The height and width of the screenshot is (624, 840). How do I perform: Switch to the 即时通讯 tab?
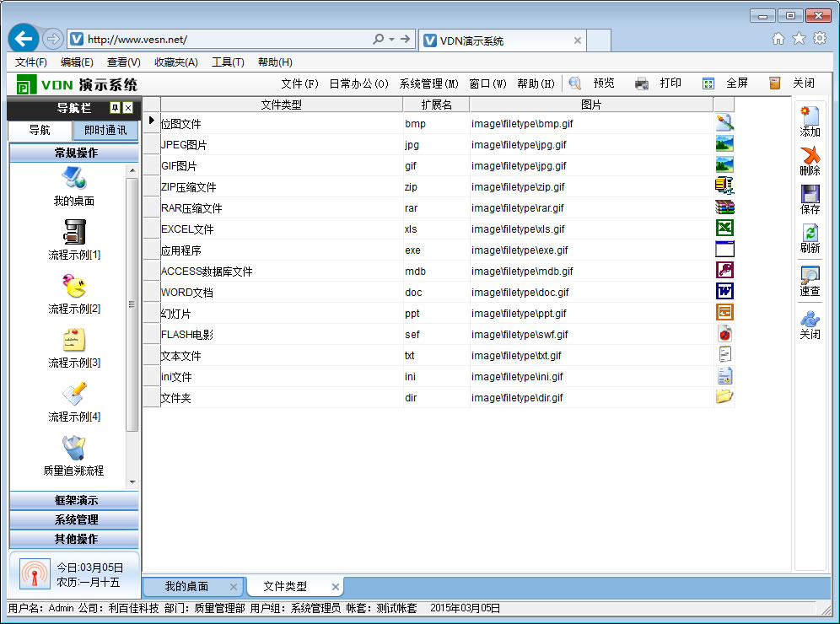(105, 130)
